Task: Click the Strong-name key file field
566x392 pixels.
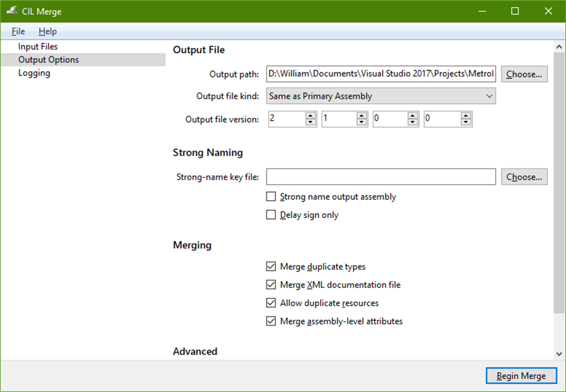Action: click(381, 177)
